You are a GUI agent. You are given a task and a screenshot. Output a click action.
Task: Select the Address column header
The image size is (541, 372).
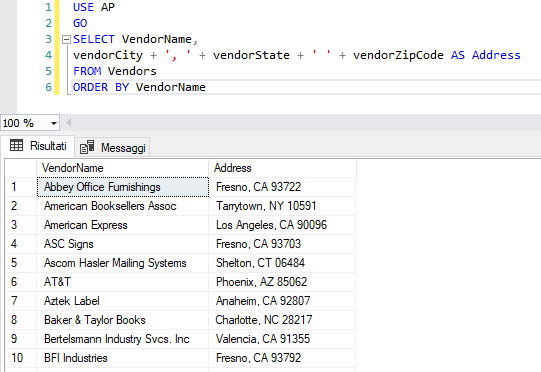point(282,168)
